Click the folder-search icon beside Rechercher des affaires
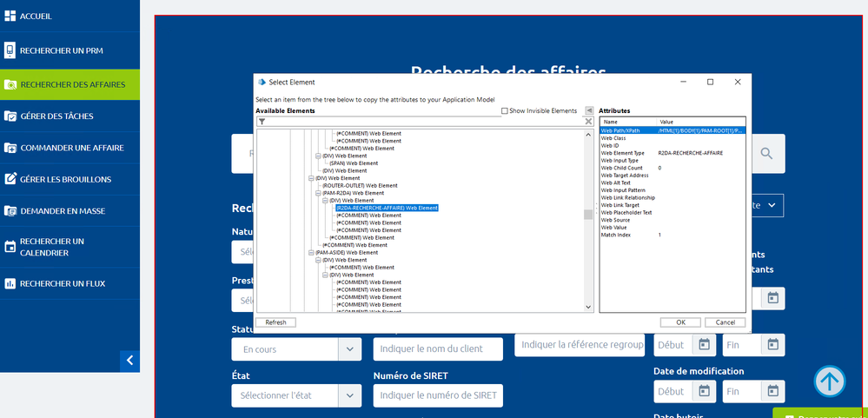The image size is (868, 418). click(x=10, y=84)
